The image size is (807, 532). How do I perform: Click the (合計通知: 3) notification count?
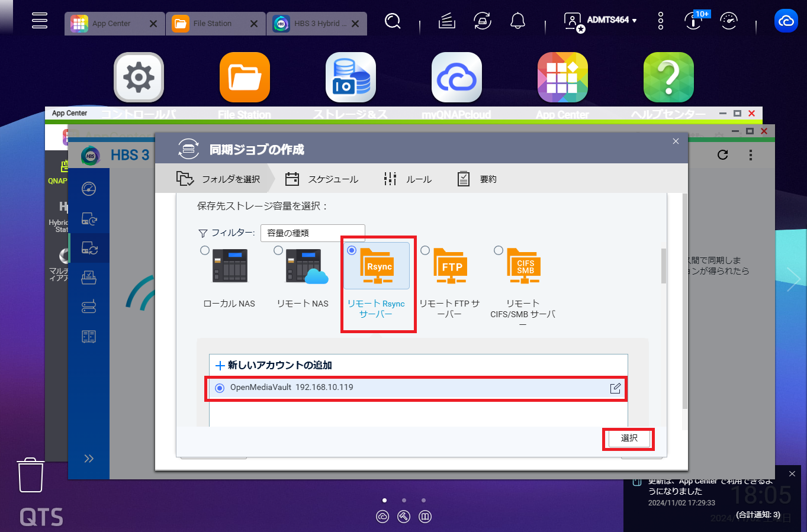[x=758, y=515]
